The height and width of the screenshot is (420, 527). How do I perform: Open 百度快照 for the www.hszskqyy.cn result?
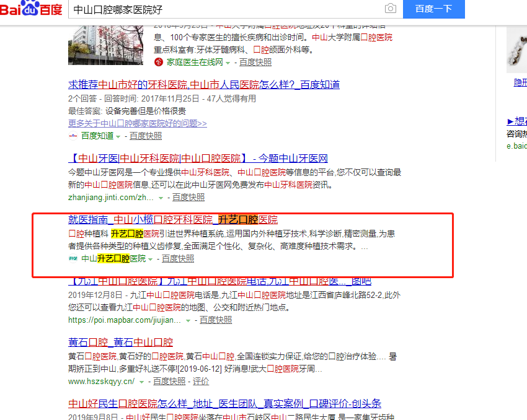click(x=169, y=382)
